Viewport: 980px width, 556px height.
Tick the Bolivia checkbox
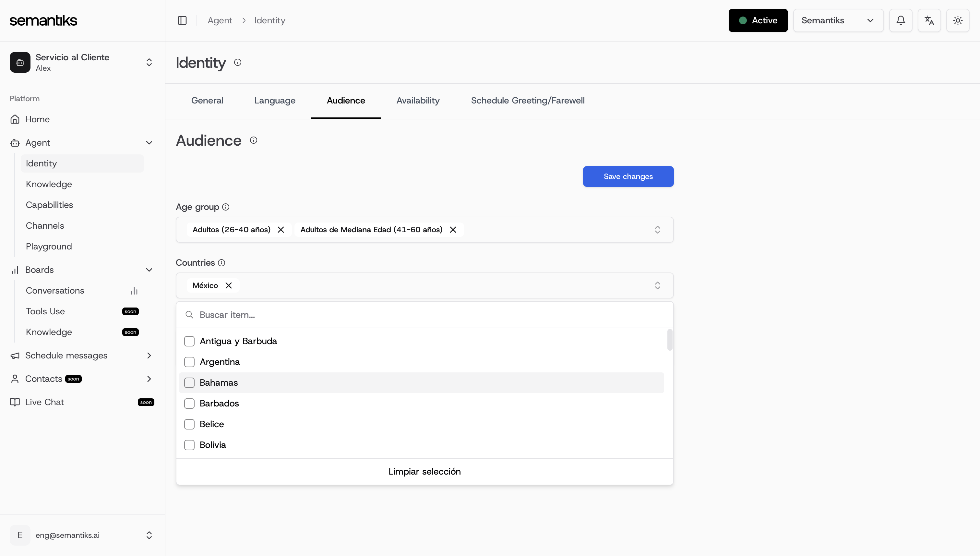click(189, 445)
